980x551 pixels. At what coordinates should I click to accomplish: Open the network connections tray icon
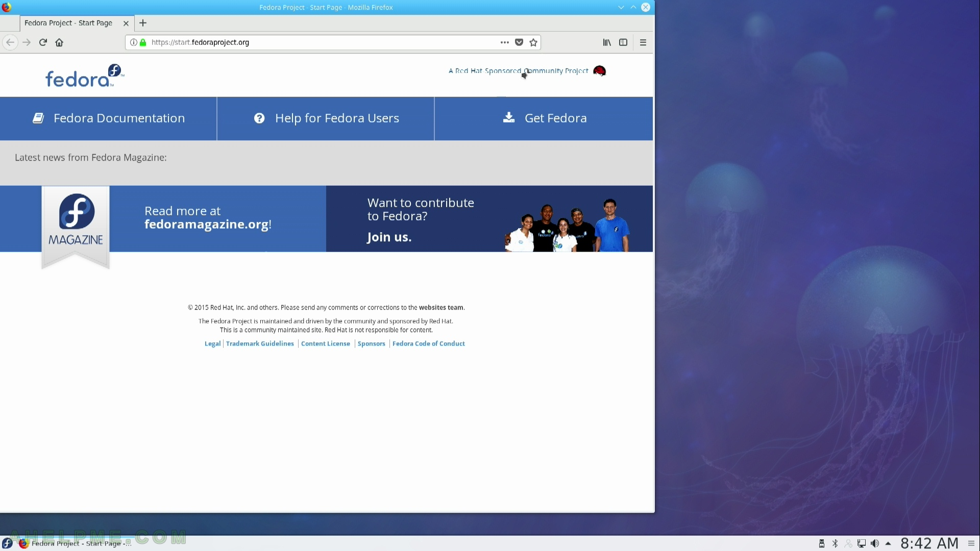(862, 544)
